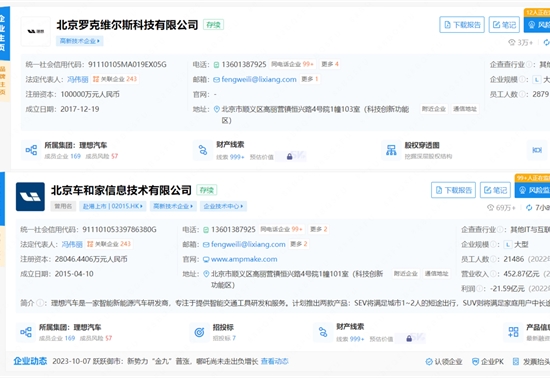550x378 pixels.
Task: Click the address pin icon for 1幢101室
Action: point(206,274)
